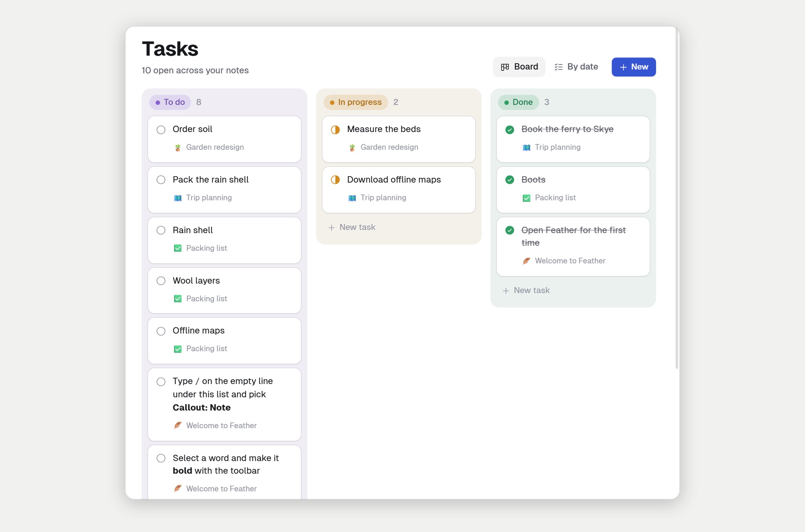Toggle the Rain shell task circle

pyautogui.click(x=161, y=230)
